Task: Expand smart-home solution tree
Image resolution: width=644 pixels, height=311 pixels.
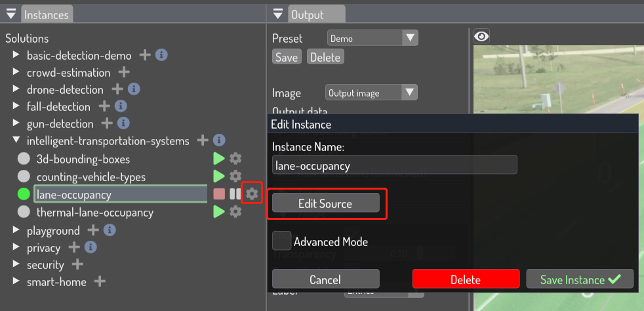Action: point(16,281)
